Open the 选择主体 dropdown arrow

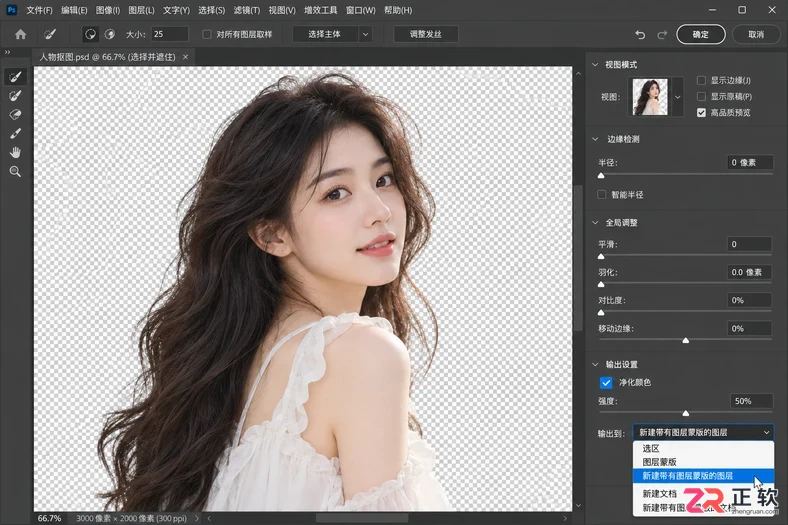pyautogui.click(x=365, y=34)
